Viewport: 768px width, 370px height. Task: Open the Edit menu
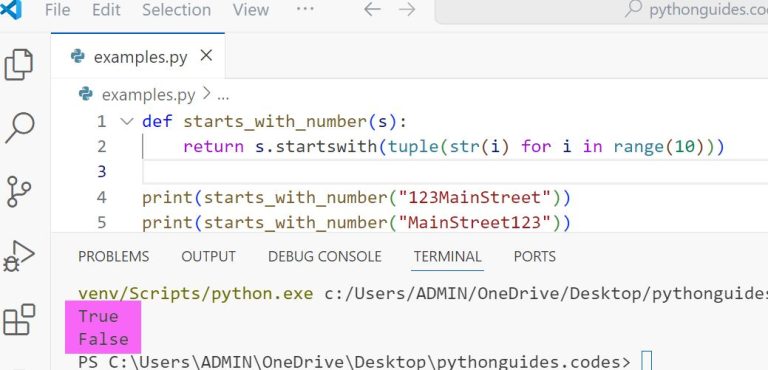(x=106, y=10)
